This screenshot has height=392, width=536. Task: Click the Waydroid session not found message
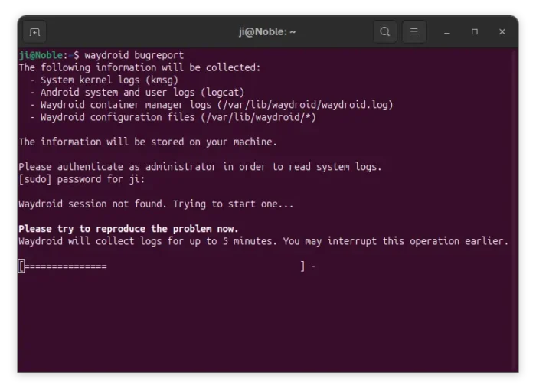(x=155, y=204)
